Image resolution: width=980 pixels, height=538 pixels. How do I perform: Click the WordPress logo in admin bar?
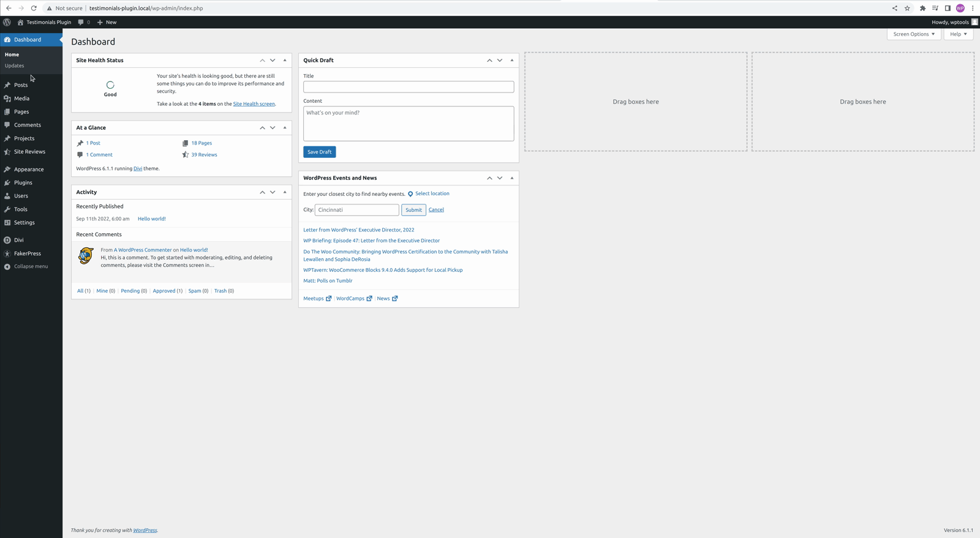pyautogui.click(x=7, y=22)
